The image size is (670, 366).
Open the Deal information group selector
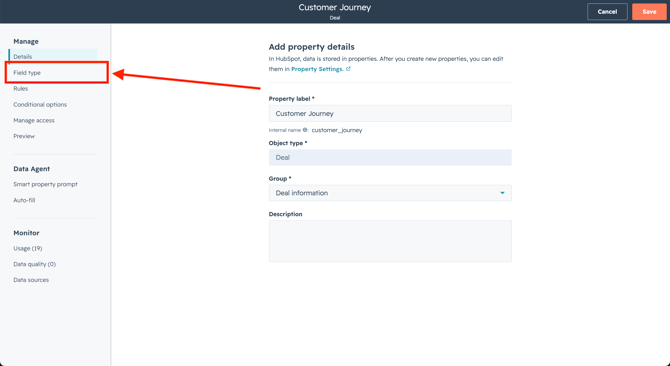tap(390, 193)
